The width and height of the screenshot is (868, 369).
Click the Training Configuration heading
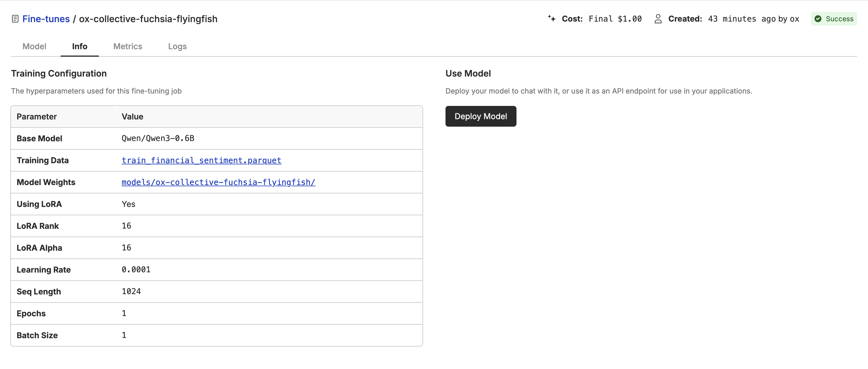[x=59, y=73]
